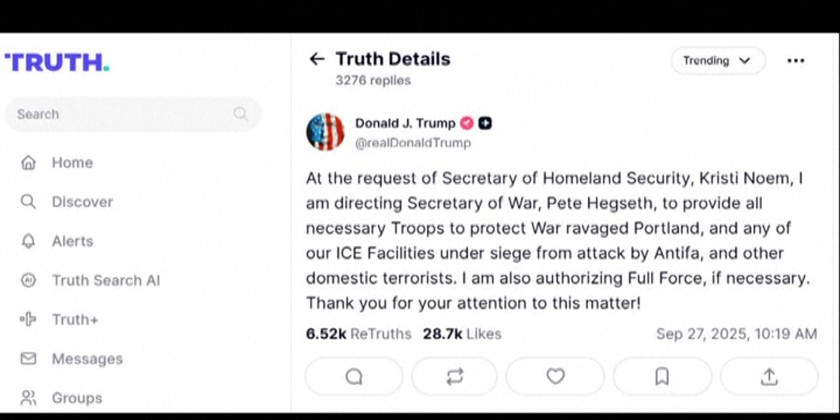
Task: Click the reply speech bubble icon
Action: [x=354, y=376]
